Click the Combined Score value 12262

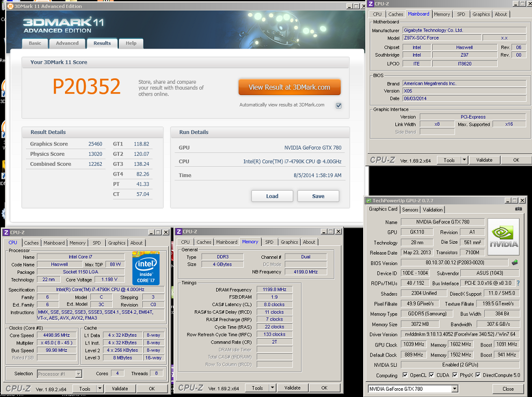[x=95, y=164]
